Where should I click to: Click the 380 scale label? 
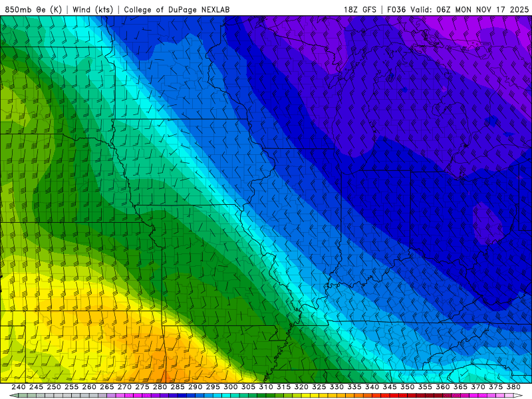(x=513, y=387)
